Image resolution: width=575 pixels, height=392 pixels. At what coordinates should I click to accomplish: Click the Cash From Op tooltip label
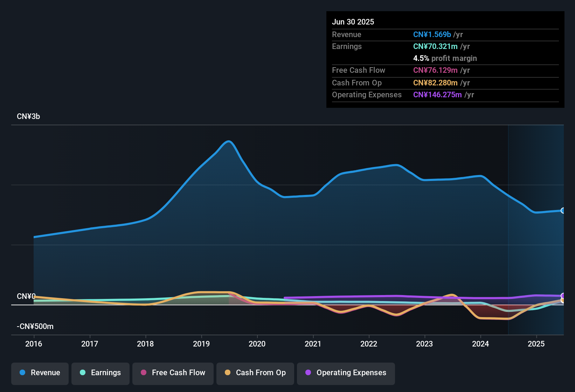pos(357,83)
